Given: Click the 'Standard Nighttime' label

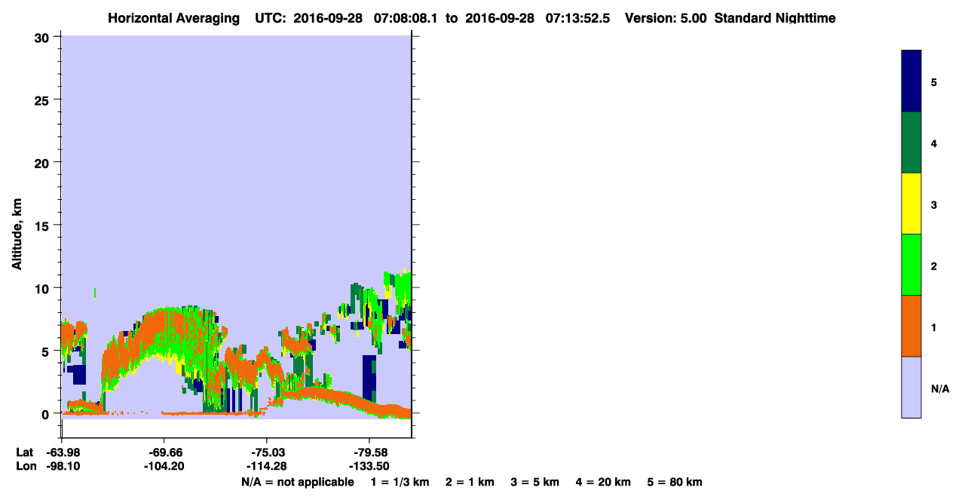Looking at the screenshot, I should click(775, 18).
